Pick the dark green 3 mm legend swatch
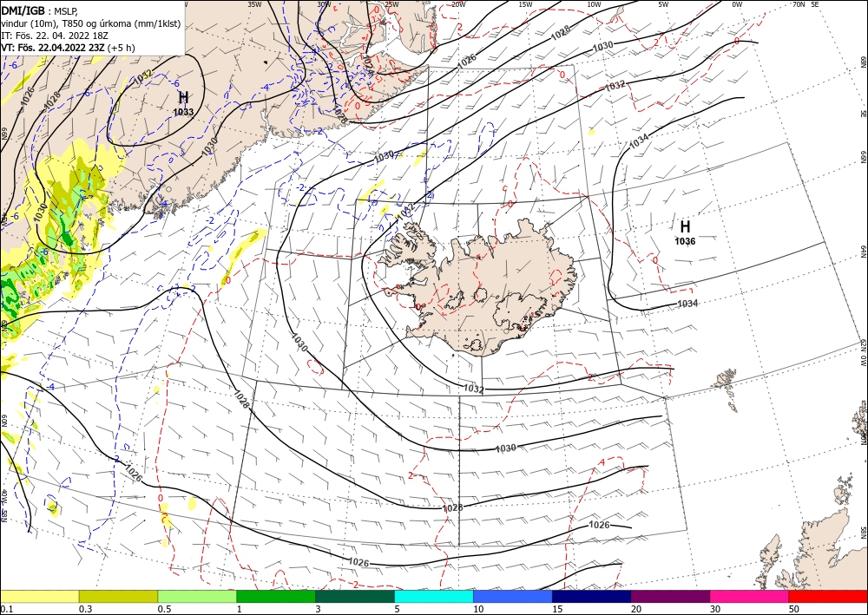 click(x=355, y=596)
